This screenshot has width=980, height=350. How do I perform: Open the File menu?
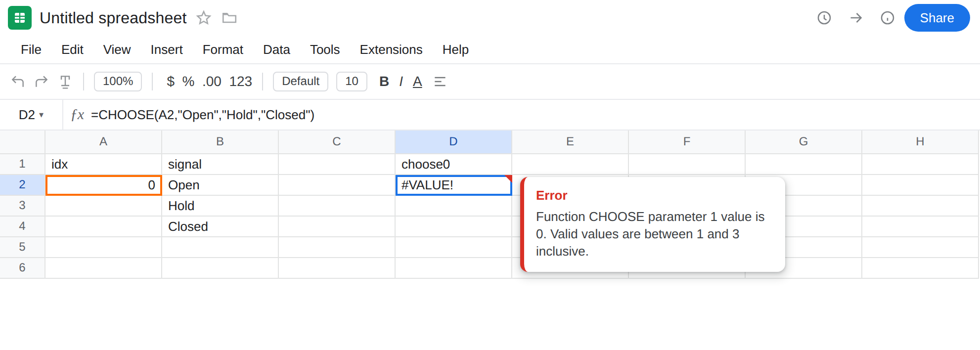pyautogui.click(x=31, y=49)
